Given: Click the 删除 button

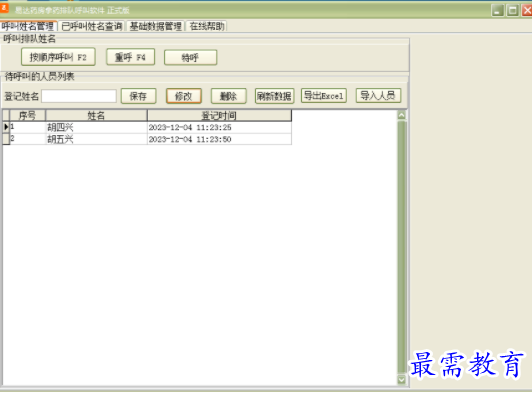Looking at the screenshot, I should click(228, 96).
